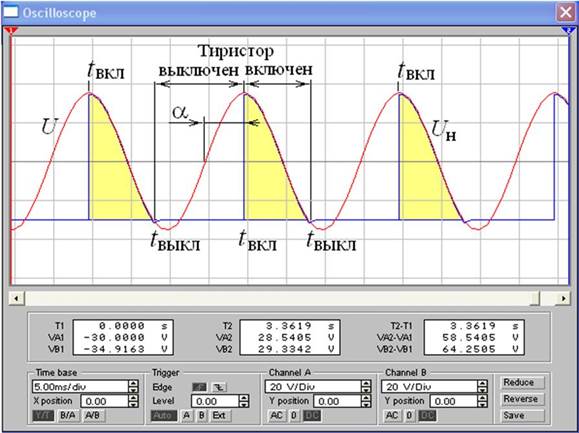Decrease X position with down arrow
Image resolution: width=579 pixels, height=433 pixels.
click(133, 405)
